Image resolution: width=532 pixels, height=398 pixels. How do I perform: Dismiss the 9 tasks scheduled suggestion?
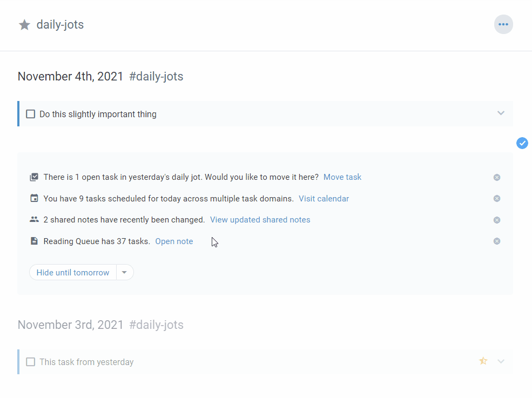click(497, 199)
